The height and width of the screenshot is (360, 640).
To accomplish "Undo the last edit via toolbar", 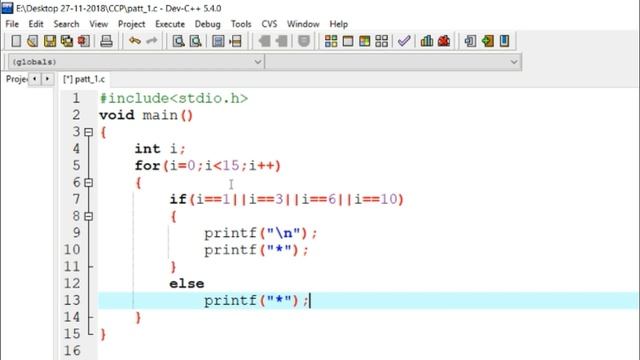I will coord(135,41).
